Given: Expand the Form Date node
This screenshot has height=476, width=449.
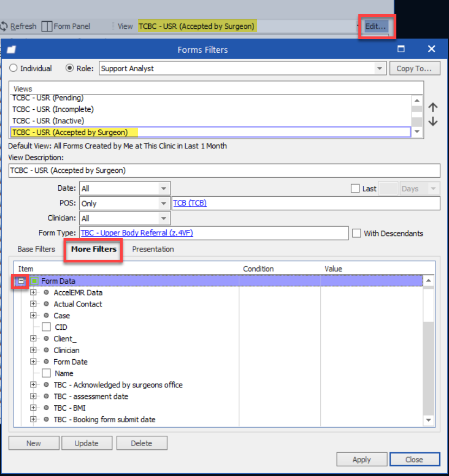Looking at the screenshot, I should tap(33, 361).
